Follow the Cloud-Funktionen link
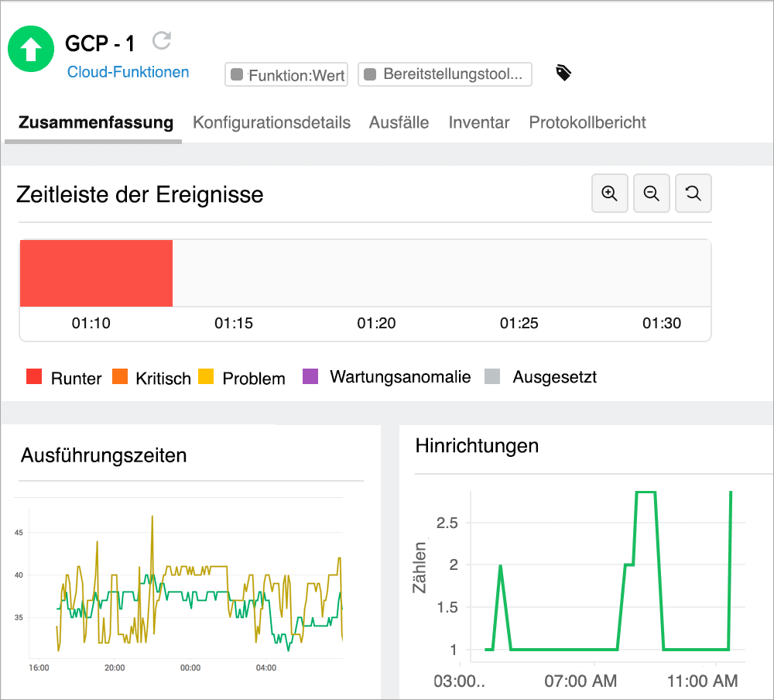 pyautogui.click(x=127, y=72)
